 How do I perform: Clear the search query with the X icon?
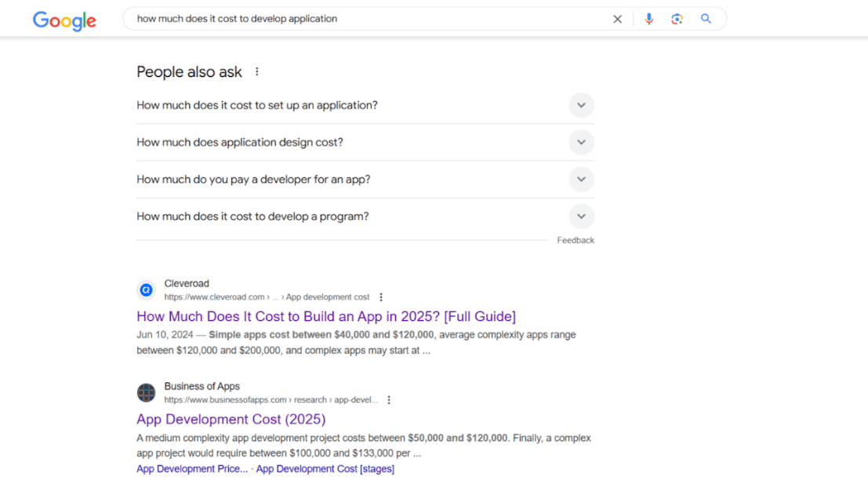pos(617,20)
